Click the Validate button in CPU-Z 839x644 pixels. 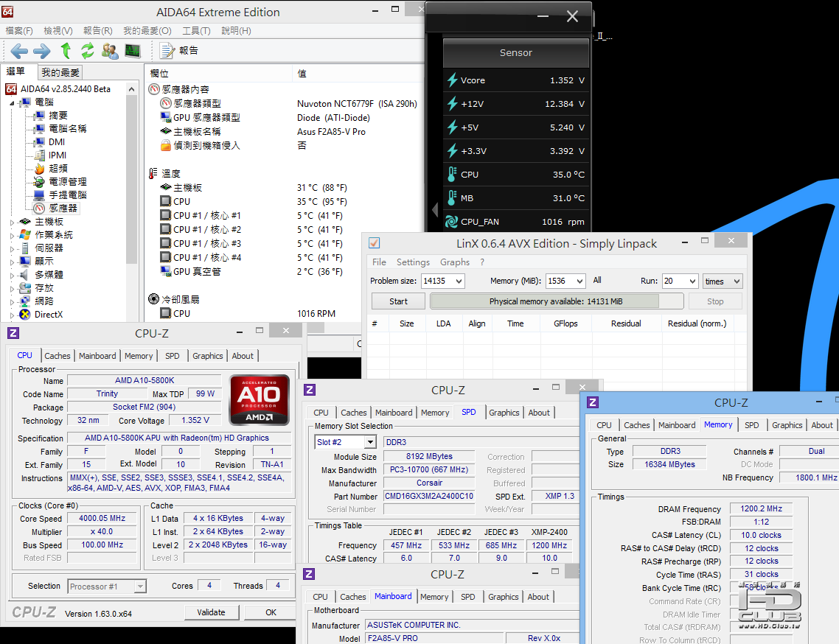point(211,612)
